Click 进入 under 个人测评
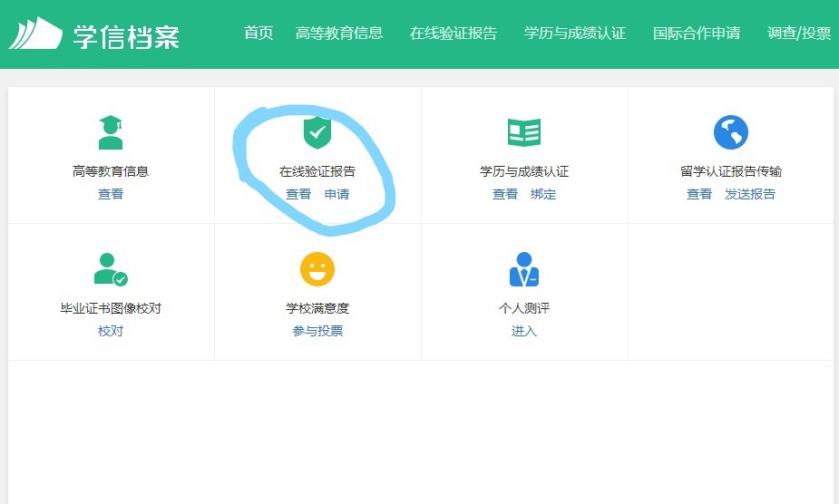 (524, 331)
